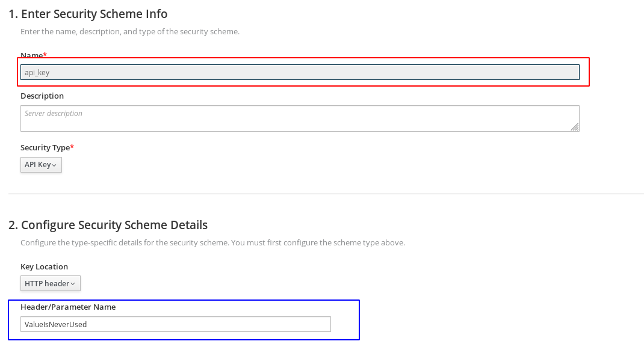Click the Name field label
The width and height of the screenshot is (644, 347).
[31, 55]
